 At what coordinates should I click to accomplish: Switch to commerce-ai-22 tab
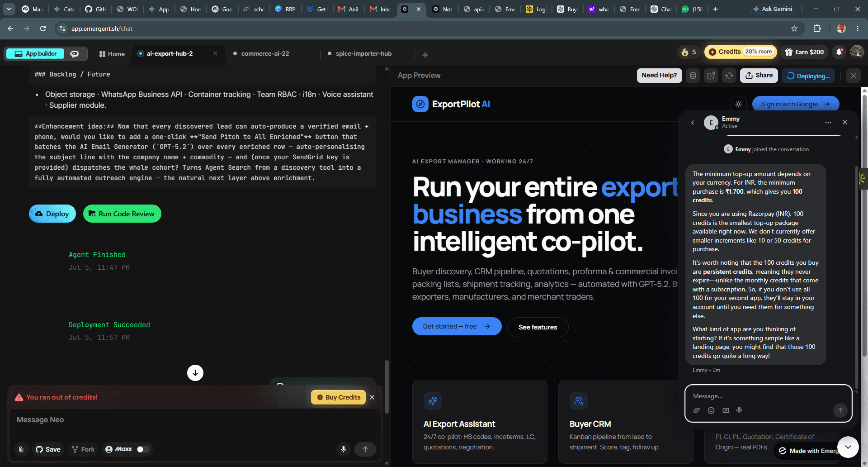(265, 53)
